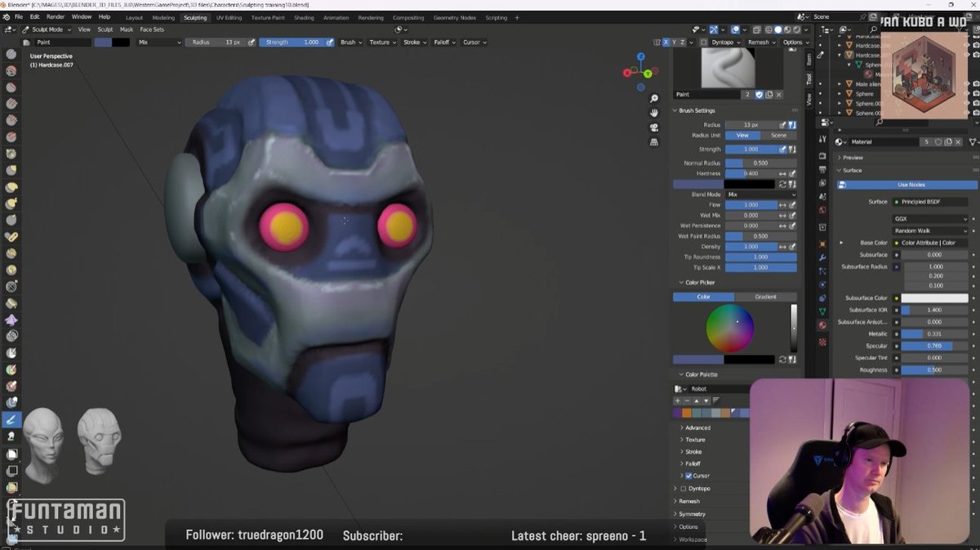This screenshot has height=550, width=980.
Task: Toggle Z axis symmetry button
Action: coord(684,42)
